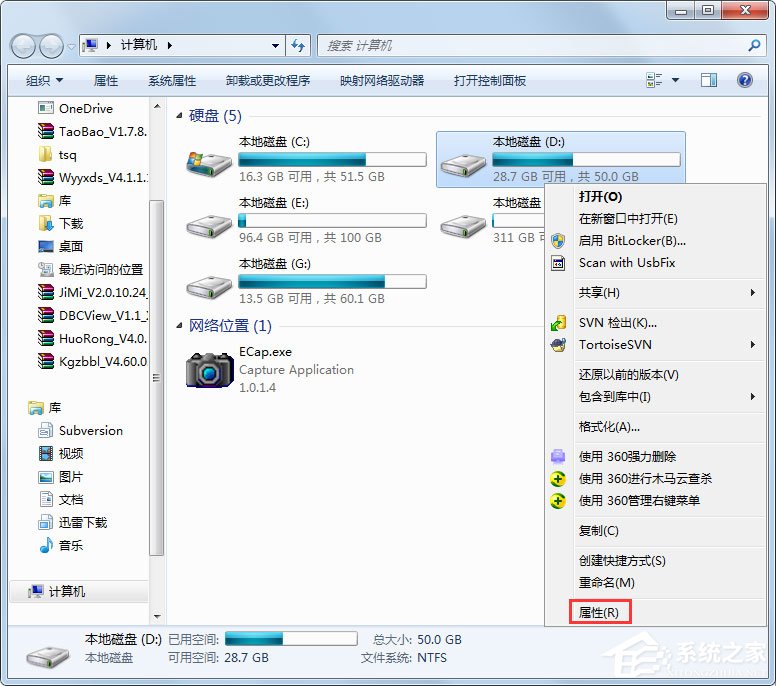Open 文档 library in sidebar
776x686 pixels.
60,499
